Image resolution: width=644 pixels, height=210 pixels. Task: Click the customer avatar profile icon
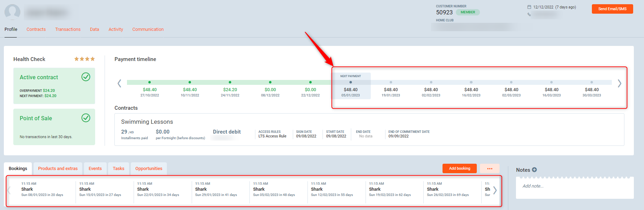(12, 12)
